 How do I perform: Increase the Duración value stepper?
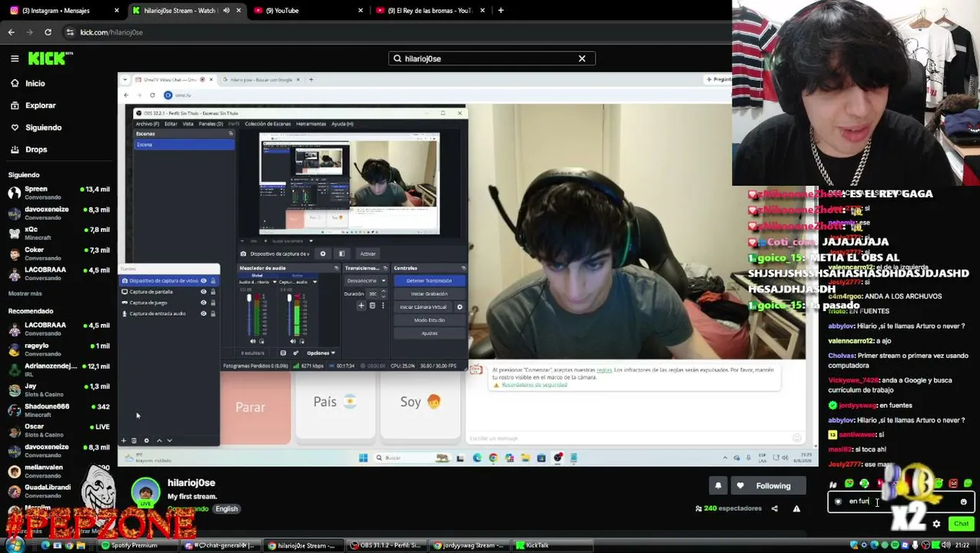384,292
